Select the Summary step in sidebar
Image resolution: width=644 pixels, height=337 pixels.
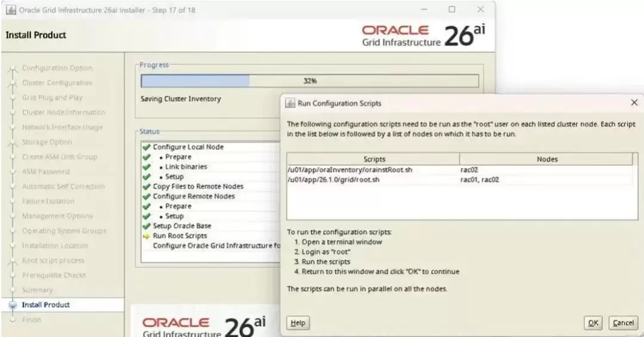tap(38, 290)
